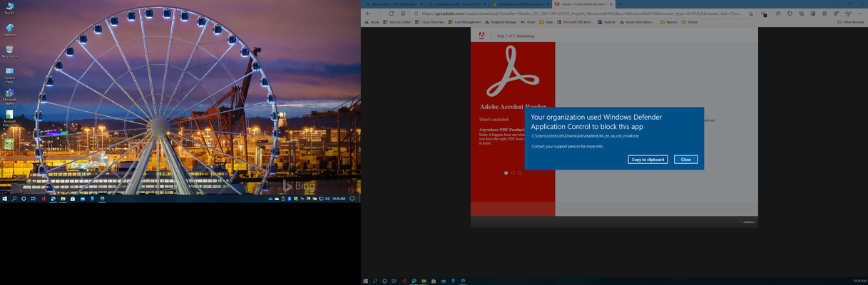Open Microsoft Teams desktop shortcut
The image size is (868, 285).
click(10, 97)
